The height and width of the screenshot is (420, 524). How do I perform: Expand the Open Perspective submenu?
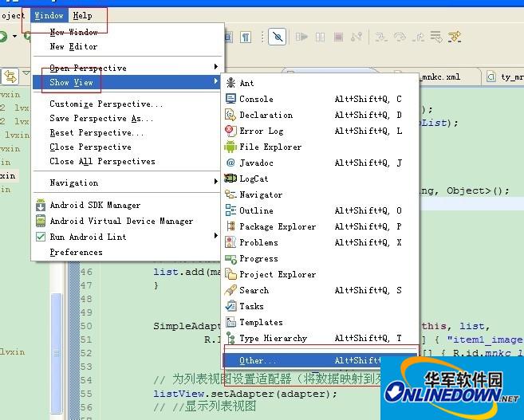(127, 68)
